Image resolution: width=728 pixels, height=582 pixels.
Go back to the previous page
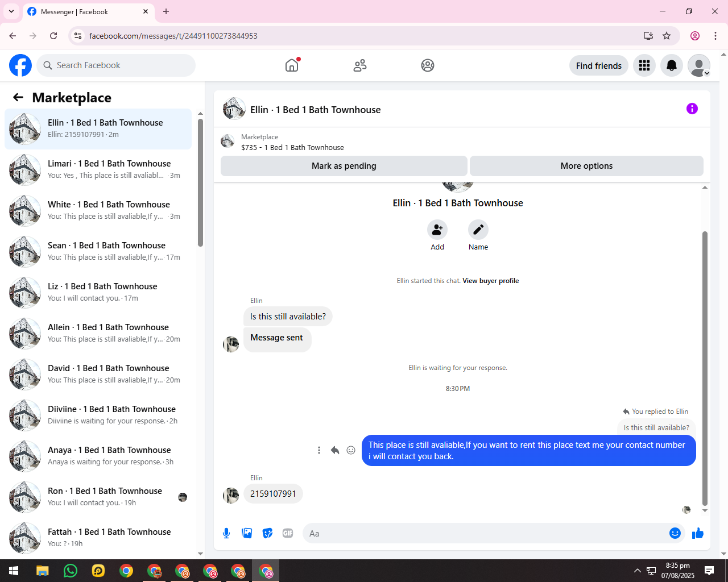click(x=13, y=36)
